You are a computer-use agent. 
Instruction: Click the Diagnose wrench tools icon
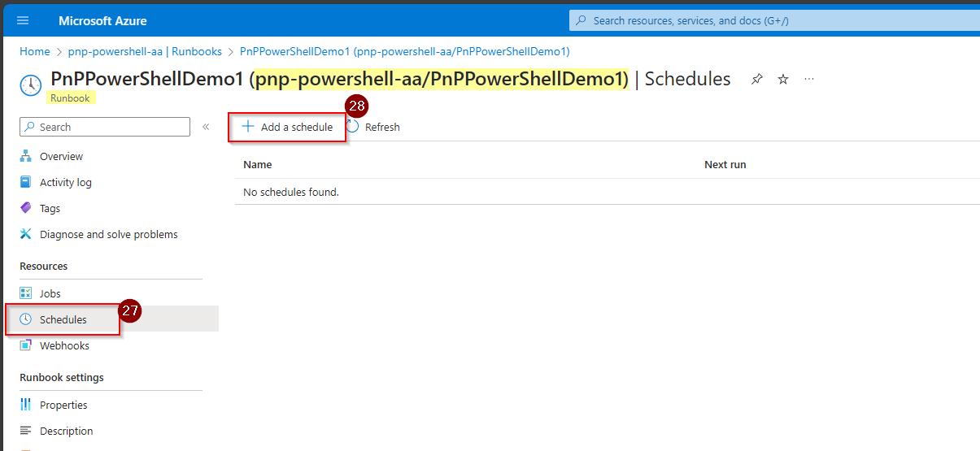point(25,234)
